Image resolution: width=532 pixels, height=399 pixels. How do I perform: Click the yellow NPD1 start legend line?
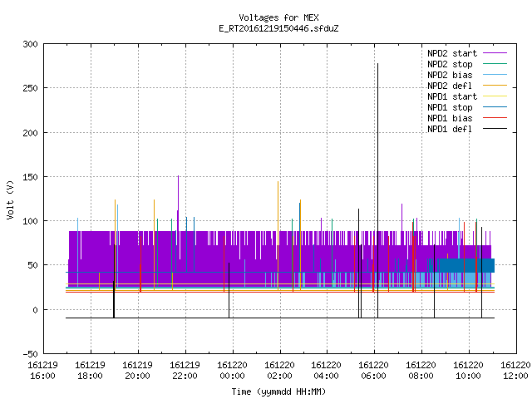[x=495, y=96]
